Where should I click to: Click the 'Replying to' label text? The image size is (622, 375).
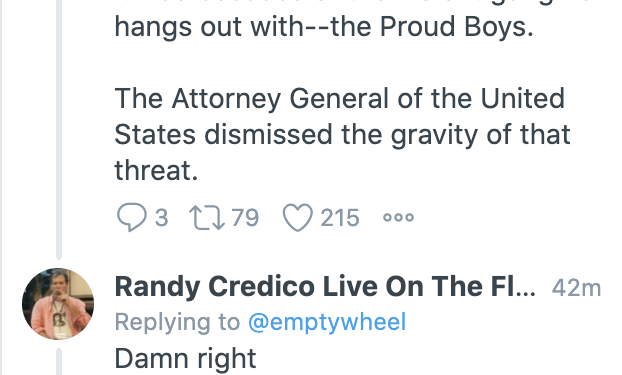pos(177,322)
